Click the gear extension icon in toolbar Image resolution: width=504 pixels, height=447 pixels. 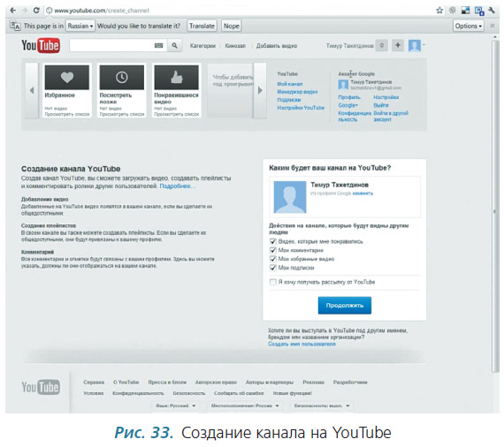point(453,11)
